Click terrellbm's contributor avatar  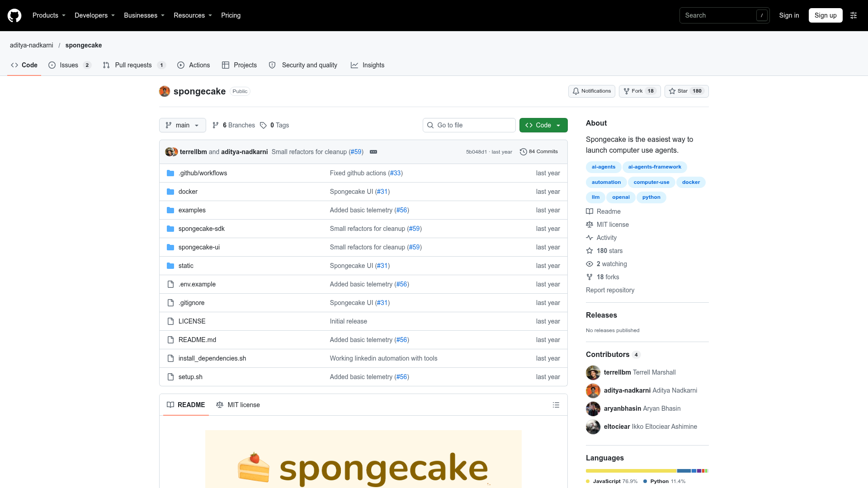pos(593,372)
